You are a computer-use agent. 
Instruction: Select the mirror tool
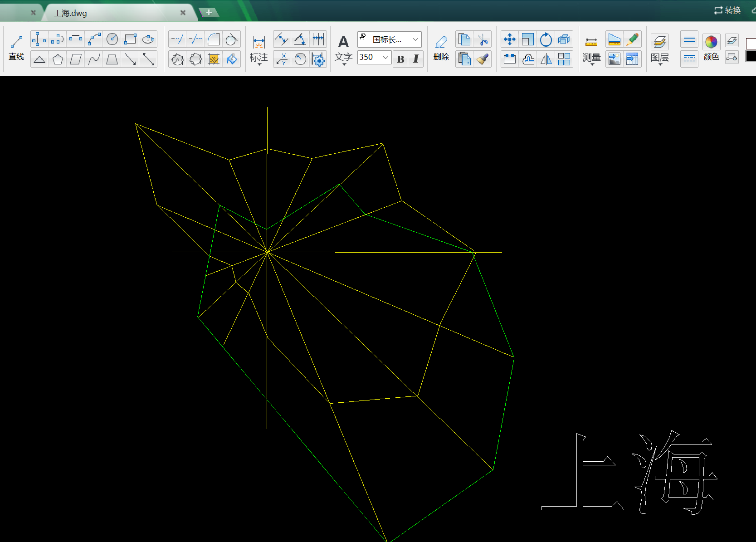[x=546, y=59]
